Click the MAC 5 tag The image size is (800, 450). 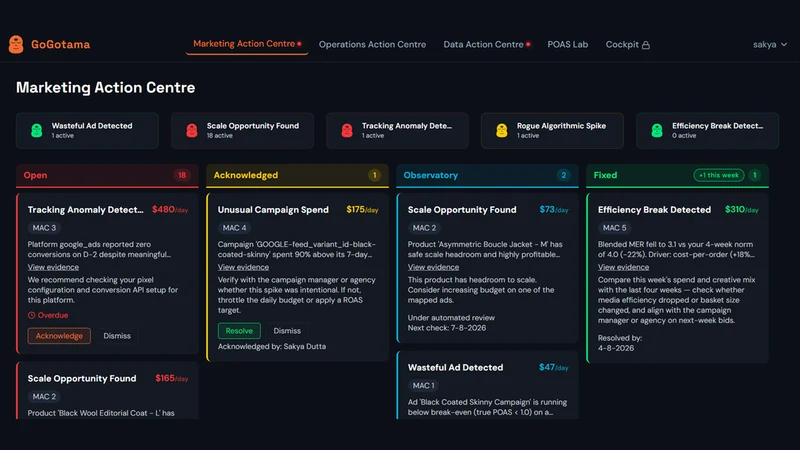(x=614, y=228)
